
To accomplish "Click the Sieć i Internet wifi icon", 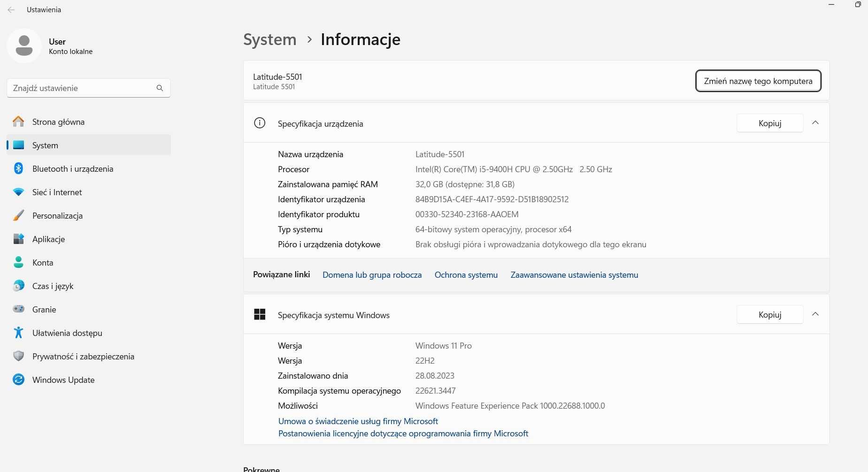I will pos(18,192).
